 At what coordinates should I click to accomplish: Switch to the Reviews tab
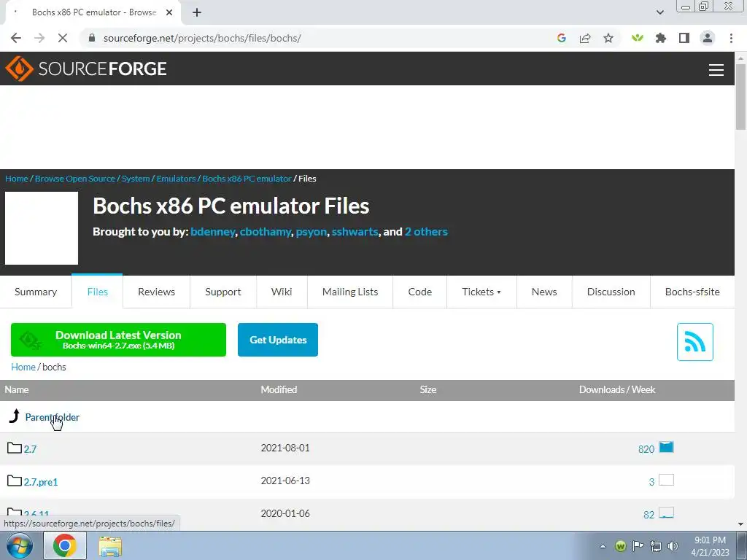click(156, 292)
